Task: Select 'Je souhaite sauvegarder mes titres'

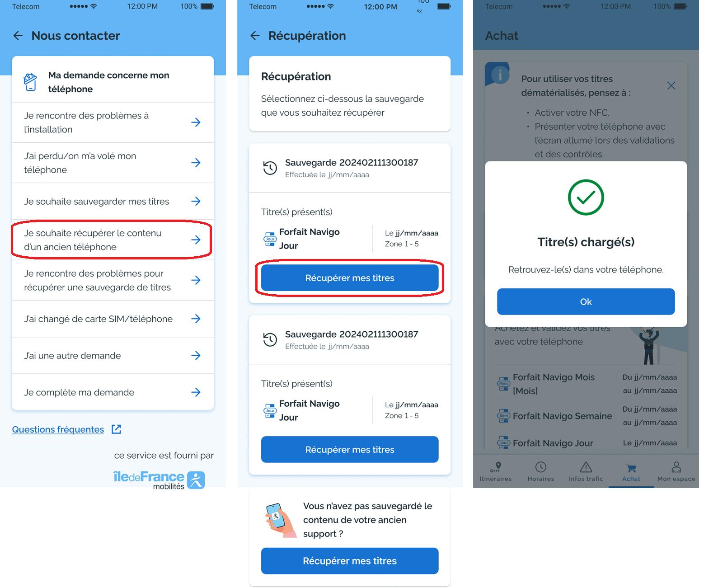Action: (113, 201)
